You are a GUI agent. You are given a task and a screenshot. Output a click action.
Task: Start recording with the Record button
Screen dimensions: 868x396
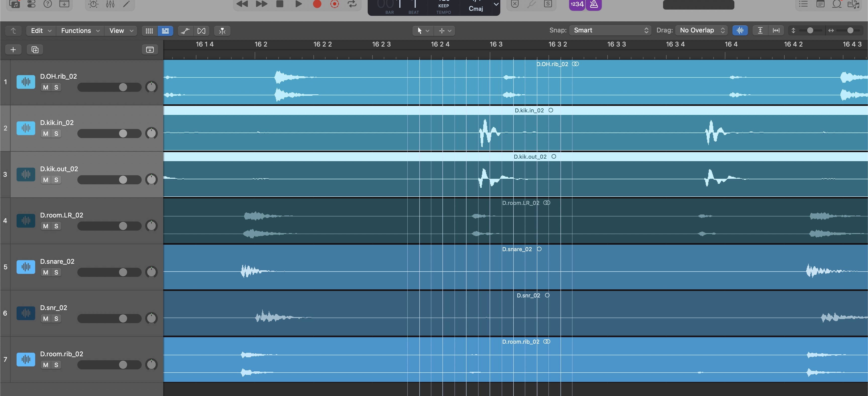(317, 4)
